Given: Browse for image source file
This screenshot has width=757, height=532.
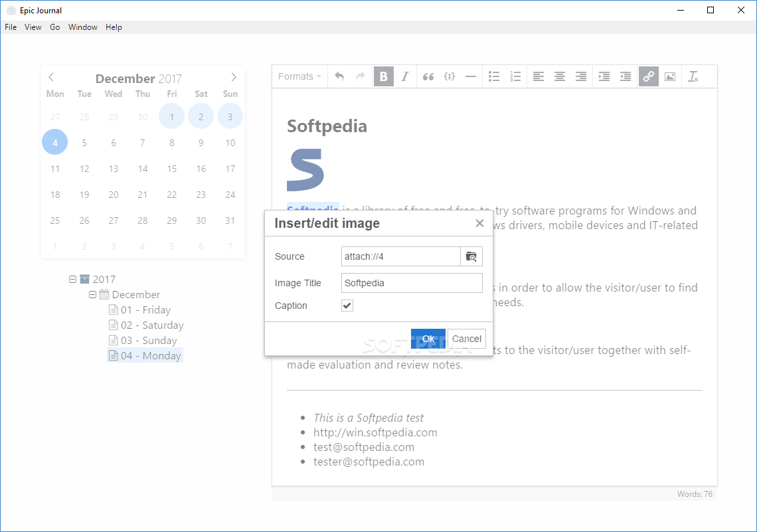Looking at the screenshot, I should (471, 256).
